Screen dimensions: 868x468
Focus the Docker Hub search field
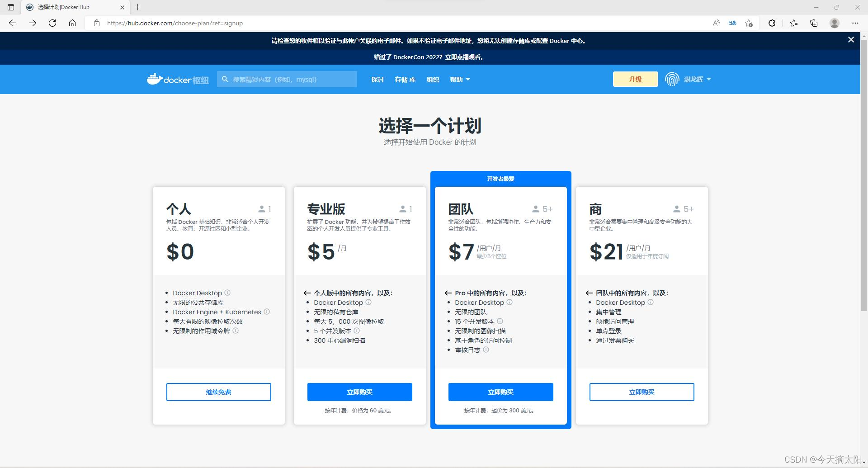tap(287, 79)
